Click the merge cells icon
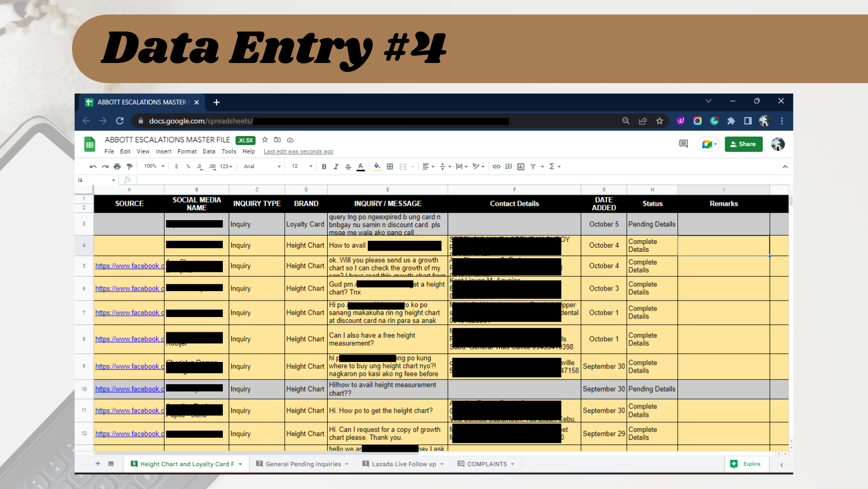This screenshot has width=868, height=489. 403,167
